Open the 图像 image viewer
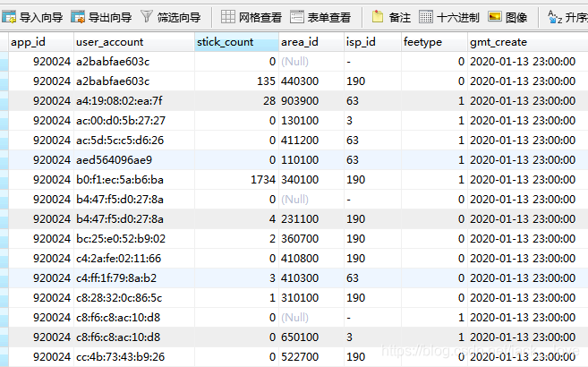This screenshot has width=588, height=367. 508,16
